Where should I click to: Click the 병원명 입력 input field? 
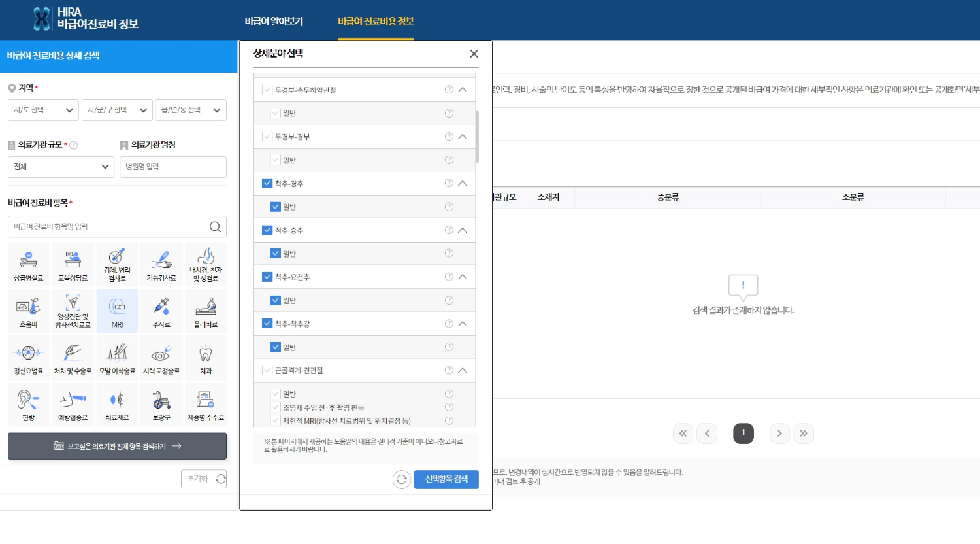point(173,167)
